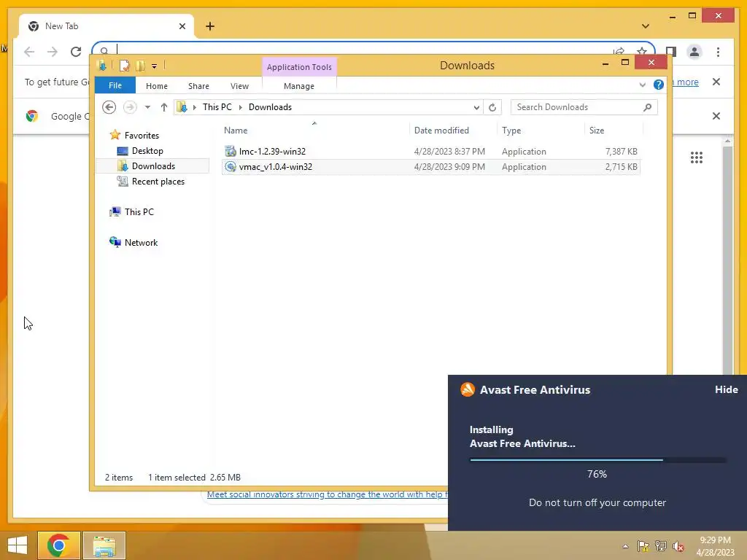Click the Avast install progress bar
Screen dimensions: 747x560
pos(597,460)
